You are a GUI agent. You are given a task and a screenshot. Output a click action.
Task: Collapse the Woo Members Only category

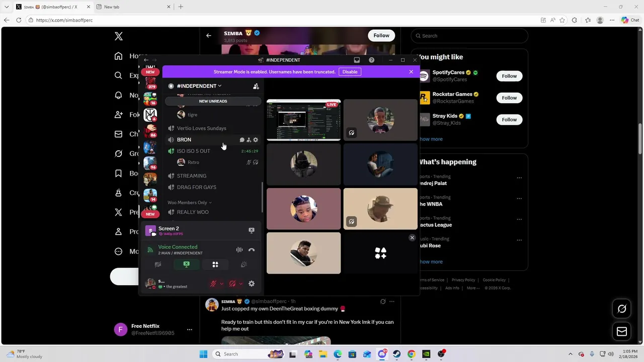189,203
